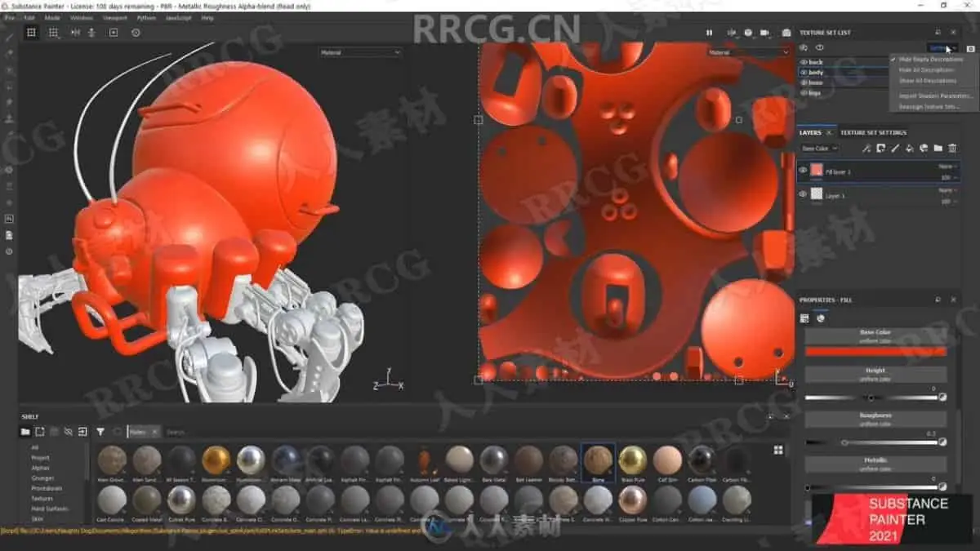Open the Material dropdown in 3D viewport

click(360, 52)
